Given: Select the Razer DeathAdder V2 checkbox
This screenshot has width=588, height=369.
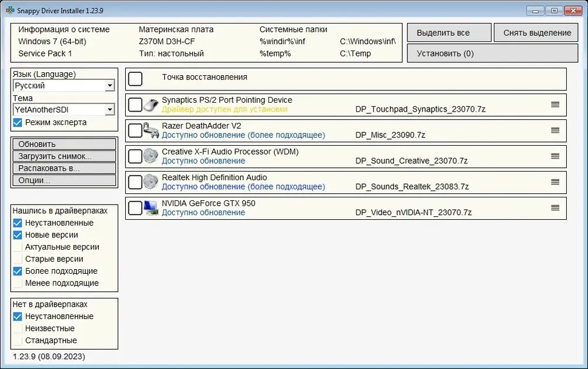Looking at the screenshot, I should [x=135, y=130].
